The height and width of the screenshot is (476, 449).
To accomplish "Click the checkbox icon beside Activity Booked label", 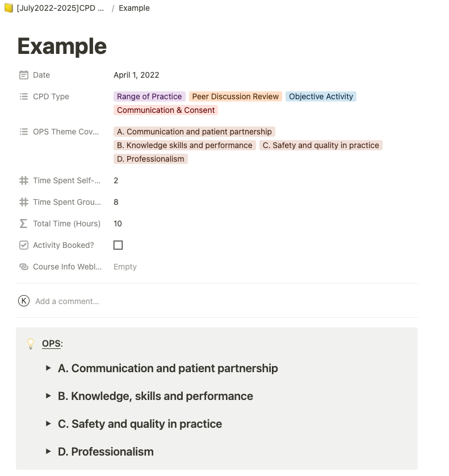I will click(x=24, y=245).
